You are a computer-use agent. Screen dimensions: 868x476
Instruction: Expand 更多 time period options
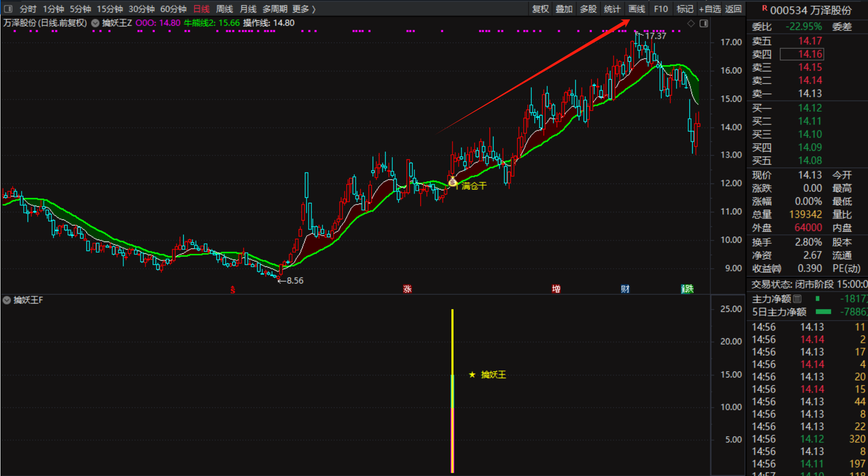click(304, 9)
